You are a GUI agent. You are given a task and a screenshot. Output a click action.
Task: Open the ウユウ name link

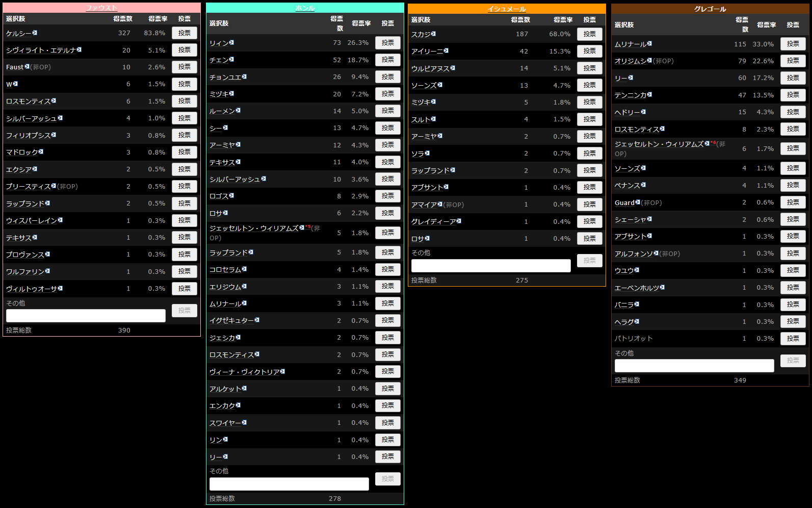pos(624,270)
